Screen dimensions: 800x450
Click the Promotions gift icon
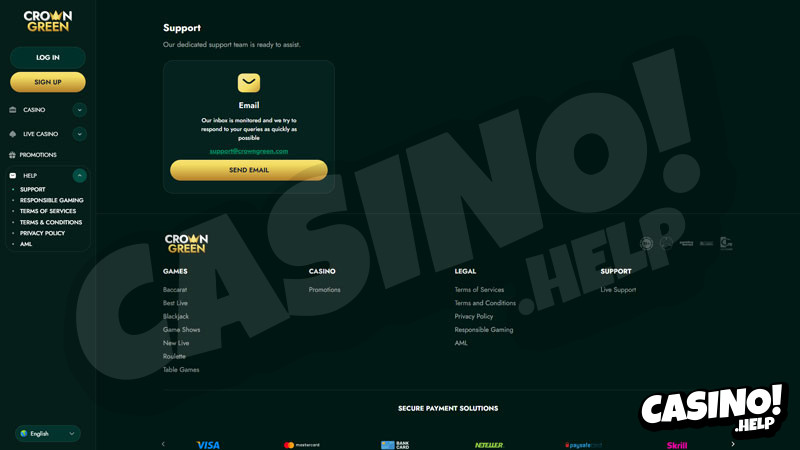pyautogui.click(x=12, y=155)
